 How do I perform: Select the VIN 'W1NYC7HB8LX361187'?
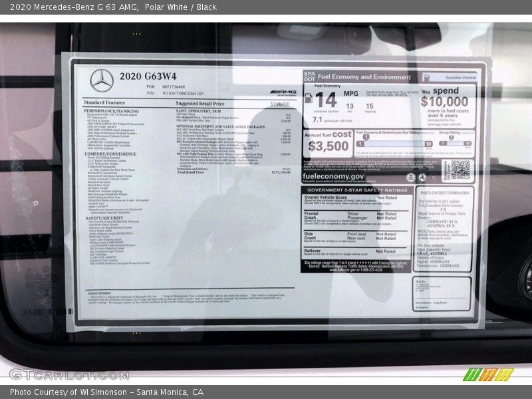(183, 93)
